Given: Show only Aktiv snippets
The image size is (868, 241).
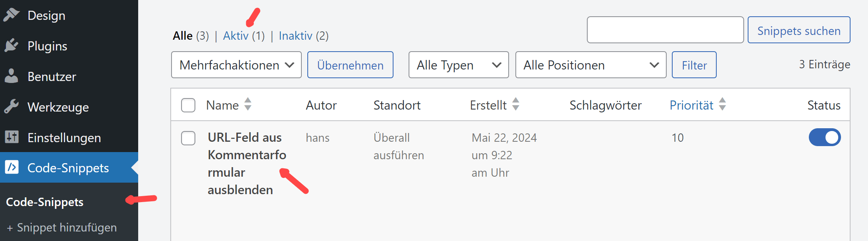Looking at the screenshot, I should (x=235, y=36).
